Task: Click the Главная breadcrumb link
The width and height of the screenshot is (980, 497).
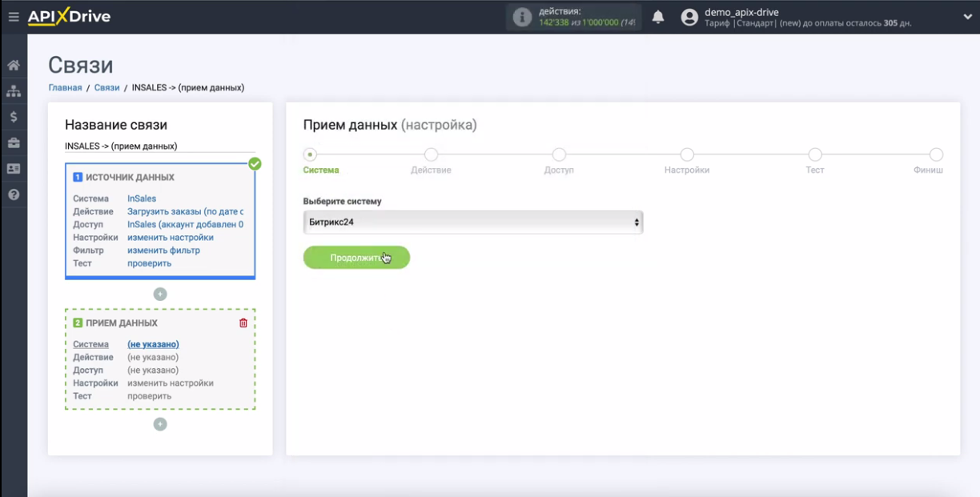Action: (65, 87)
